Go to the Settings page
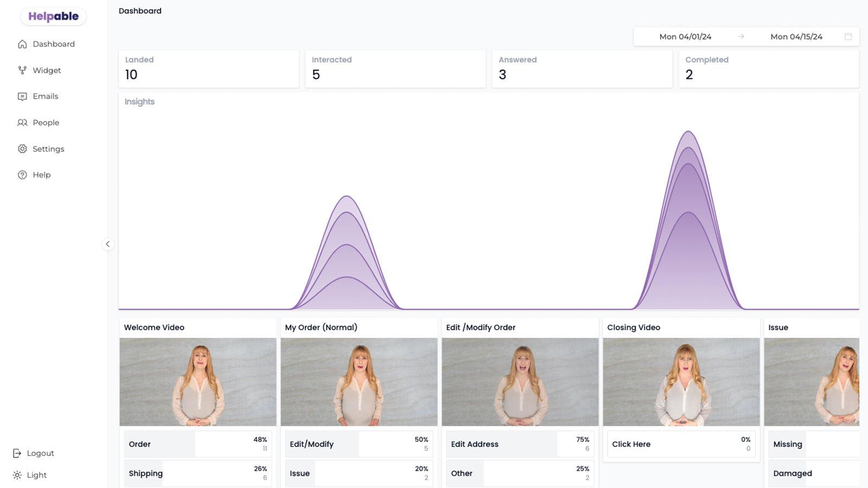Image resolution: width=868 pixels, height=488 pixels. (22, 149)
